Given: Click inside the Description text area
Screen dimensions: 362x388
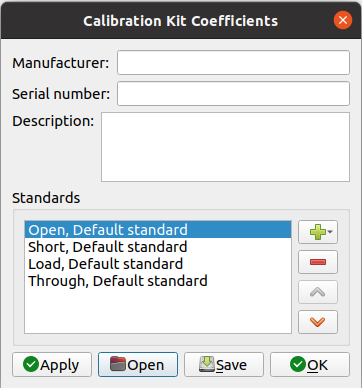Looking at the screenshot, I should coord(225,147).
